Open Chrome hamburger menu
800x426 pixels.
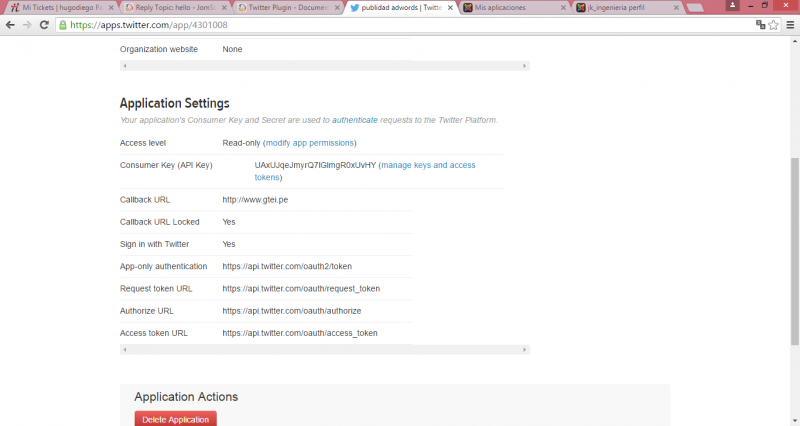pyautogui.click(x=790, y=24)
